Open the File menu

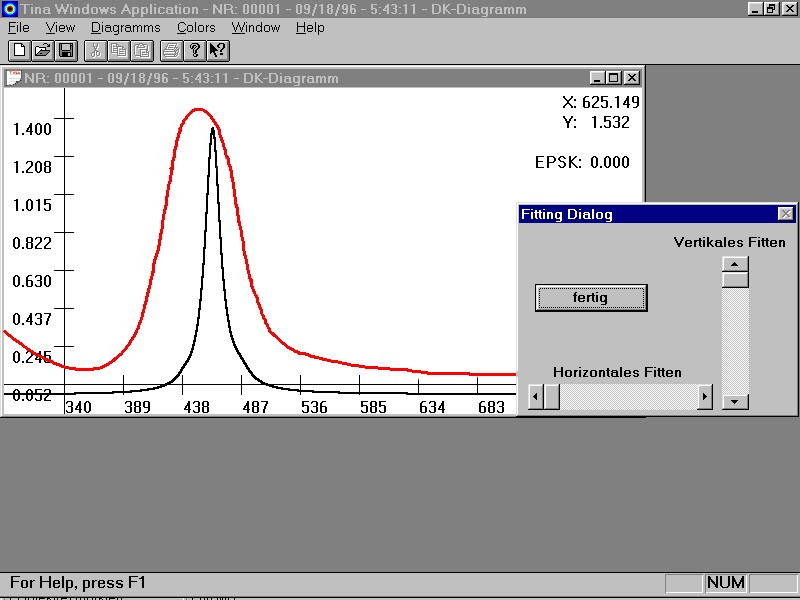point(18,27)
